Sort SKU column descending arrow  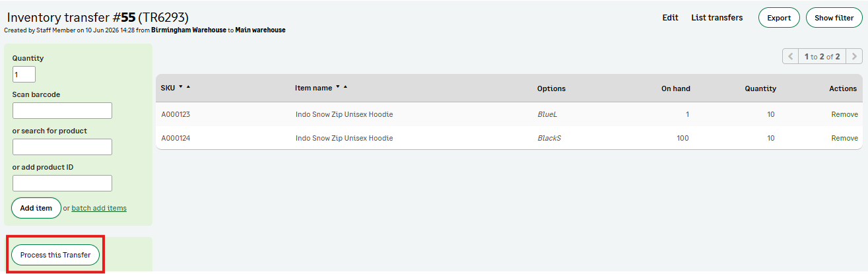point(181,87)
